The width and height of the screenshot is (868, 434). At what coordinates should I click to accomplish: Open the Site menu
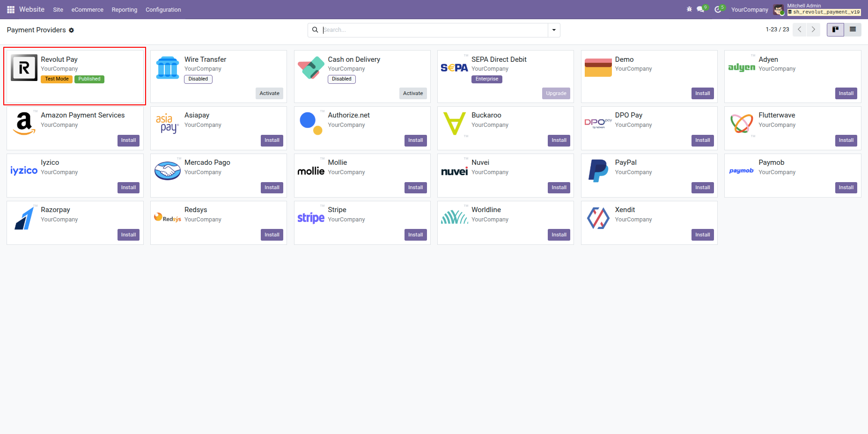58,9
